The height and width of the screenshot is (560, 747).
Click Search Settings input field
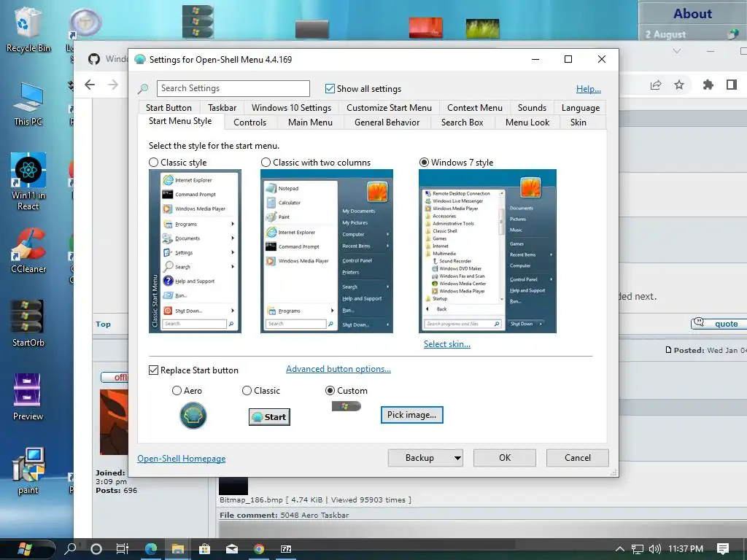coord(233,88)
